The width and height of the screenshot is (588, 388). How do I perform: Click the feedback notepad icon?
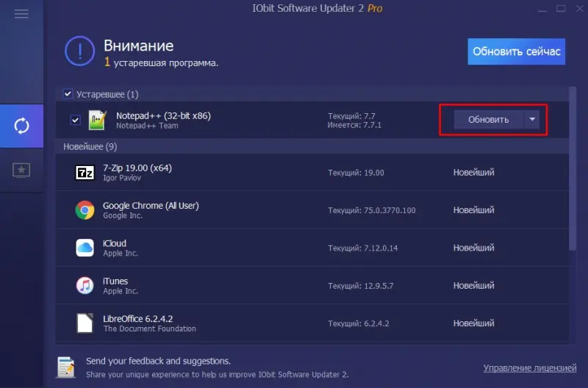(x=66, y=367)
